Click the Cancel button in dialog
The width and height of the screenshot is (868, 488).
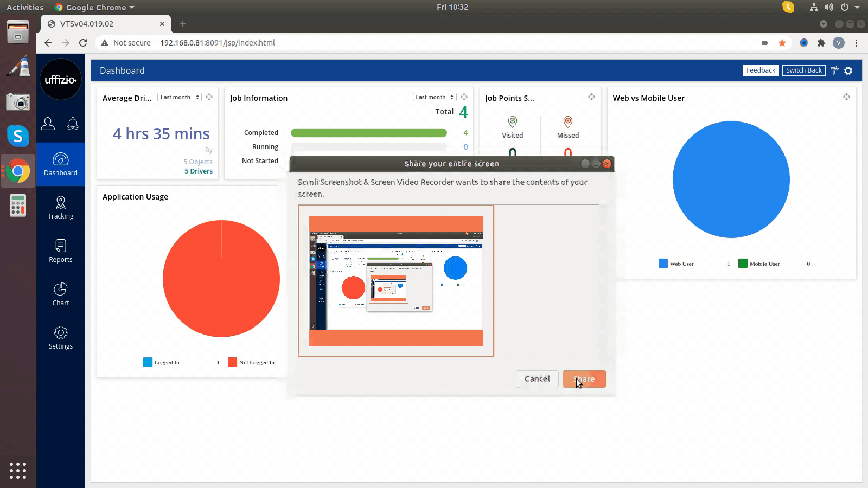(537, 379)
